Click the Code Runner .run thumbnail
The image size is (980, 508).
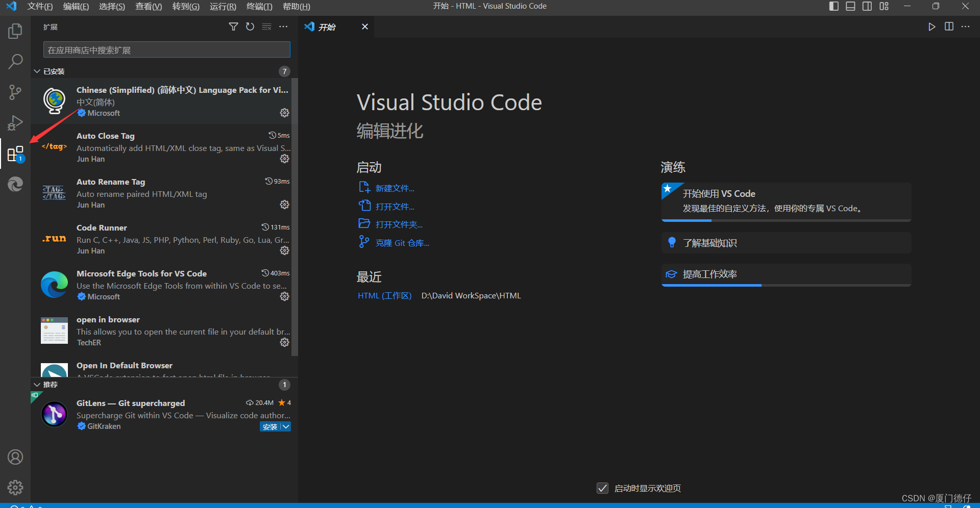click(x=54, y=239)
